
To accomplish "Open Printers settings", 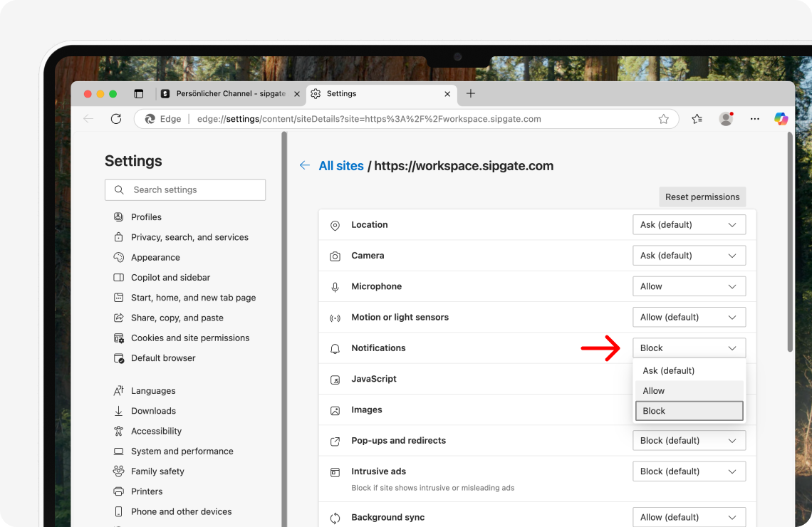I will click(x=137, y=492).
